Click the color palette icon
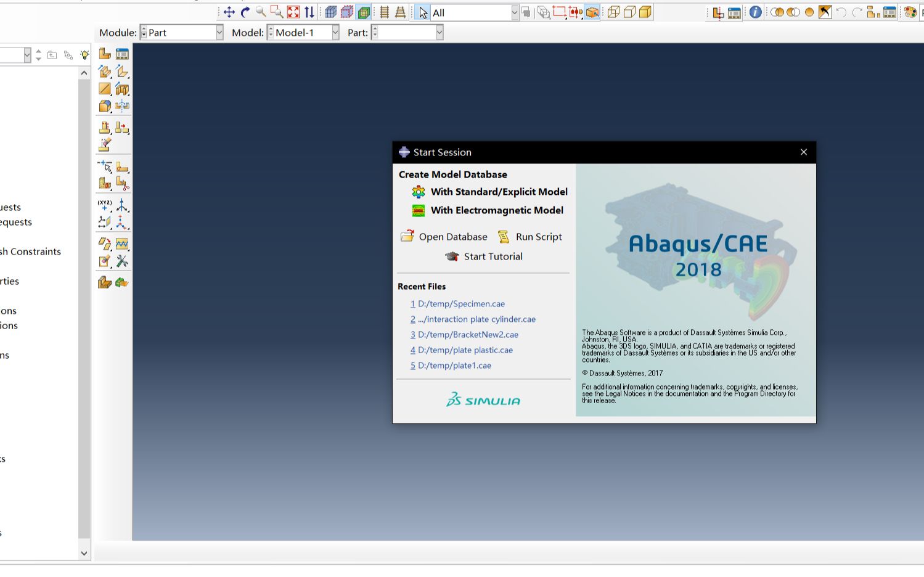Image resolution: width=924 pixels, height=577 pixels. point(910,12)
